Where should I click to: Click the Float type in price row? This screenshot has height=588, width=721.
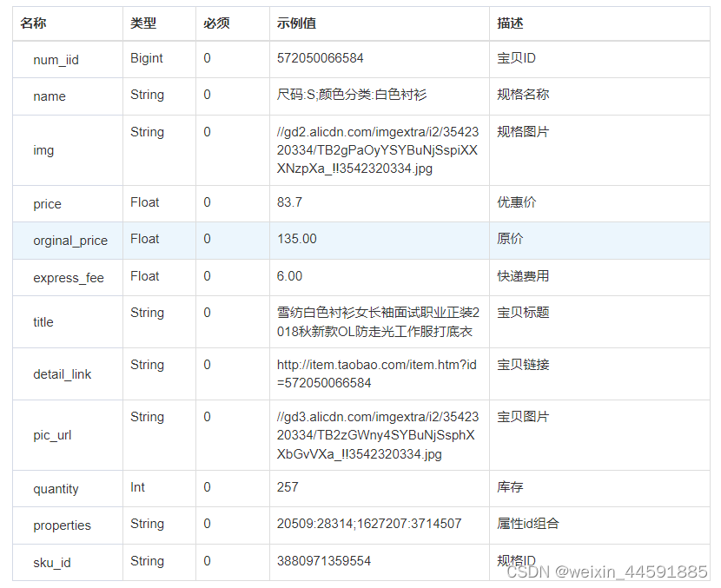[145, 202]
